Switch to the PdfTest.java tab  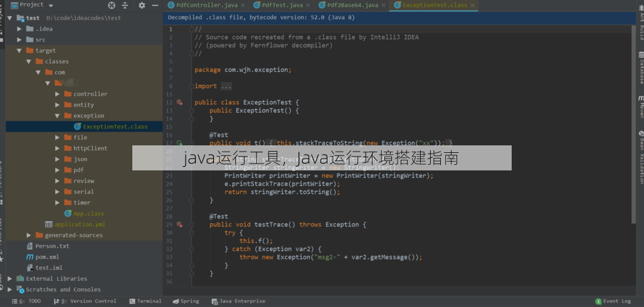[282, 6]
